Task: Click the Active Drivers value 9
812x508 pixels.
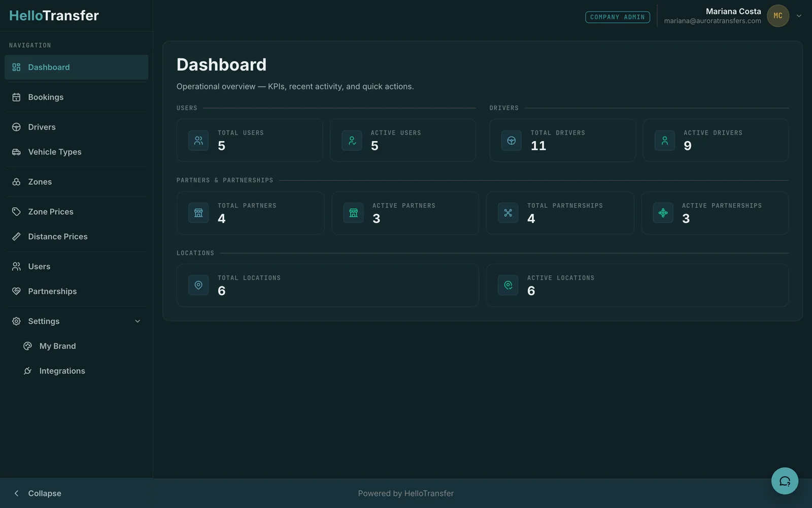Action: (x=688, y=146)
